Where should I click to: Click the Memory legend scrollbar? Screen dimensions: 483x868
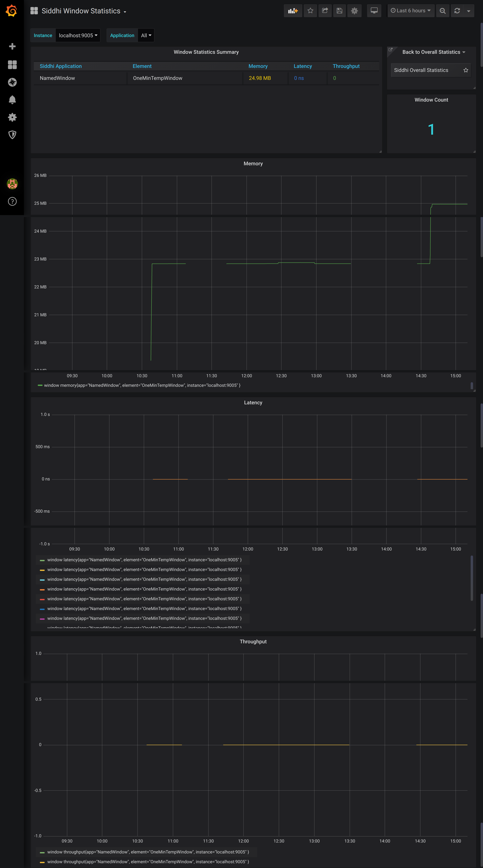[471, 386]
